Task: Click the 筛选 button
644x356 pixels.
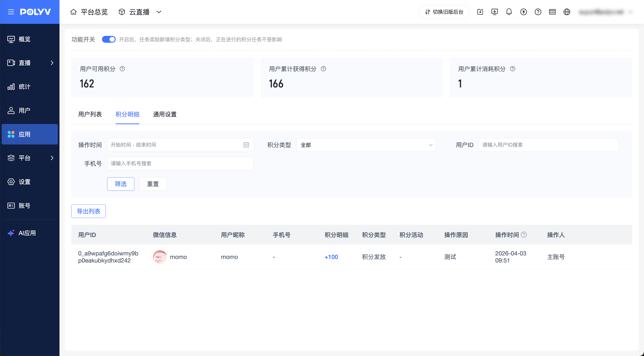Action: click(x=121, y=184)
